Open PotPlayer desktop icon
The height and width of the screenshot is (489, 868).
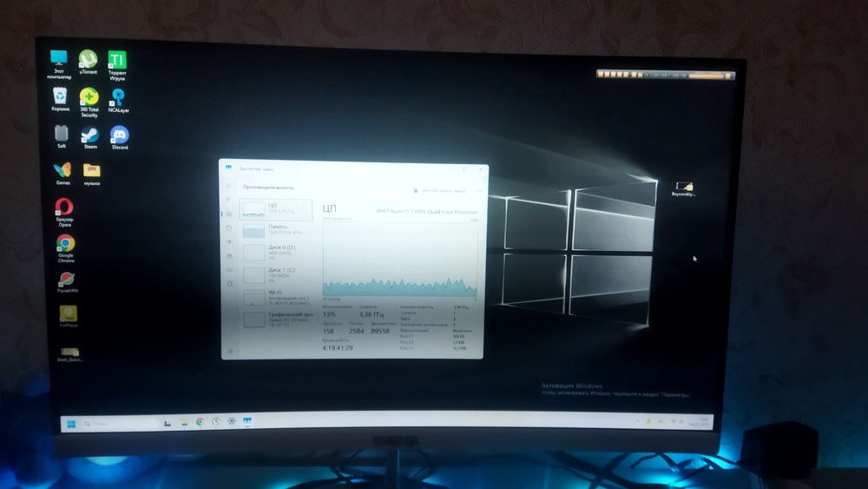(x=69, y=316)
